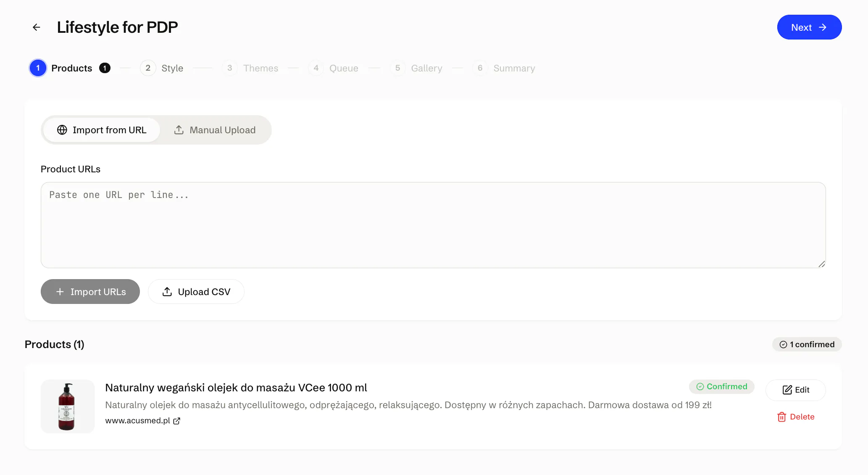The height and width of the screenshot is (475, 868).
Task: Click the 1 confirmed status badge
Action: [807, 344]
